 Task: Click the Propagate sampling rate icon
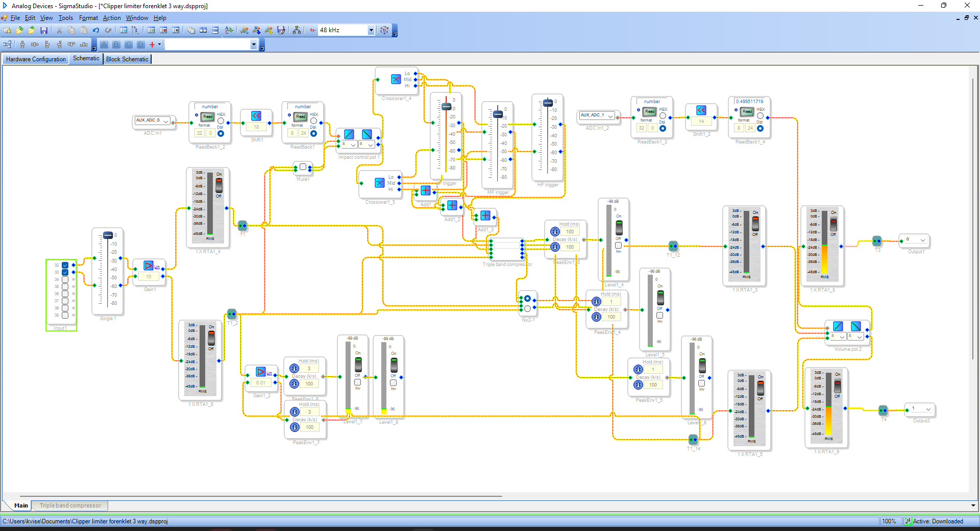(384, 30)
